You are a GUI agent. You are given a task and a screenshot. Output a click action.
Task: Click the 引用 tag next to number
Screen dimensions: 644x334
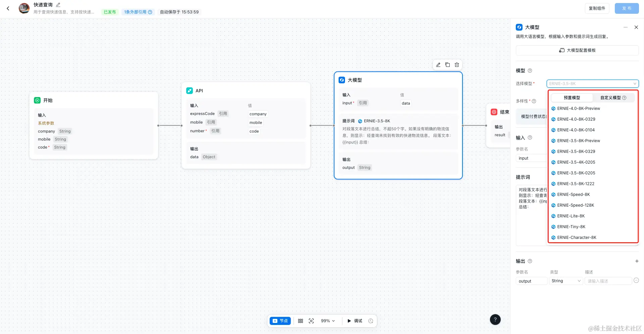point(215,131)
